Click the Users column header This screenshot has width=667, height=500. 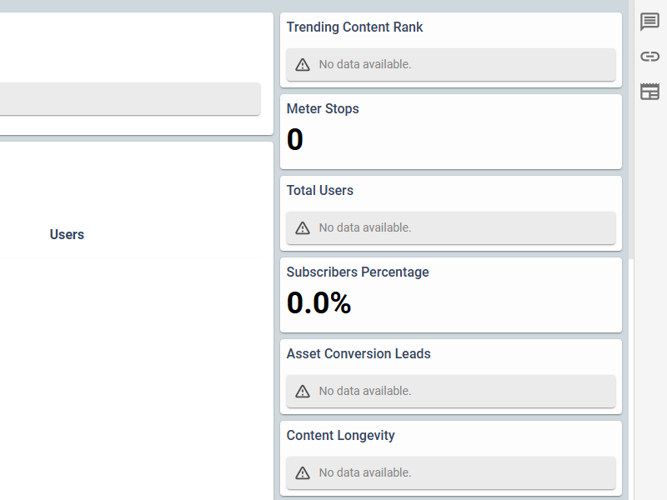tap(67, 235)
